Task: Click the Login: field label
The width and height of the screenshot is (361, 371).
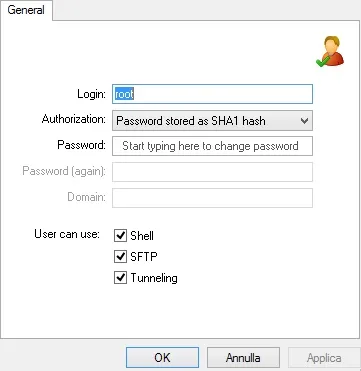Action: 91,94
